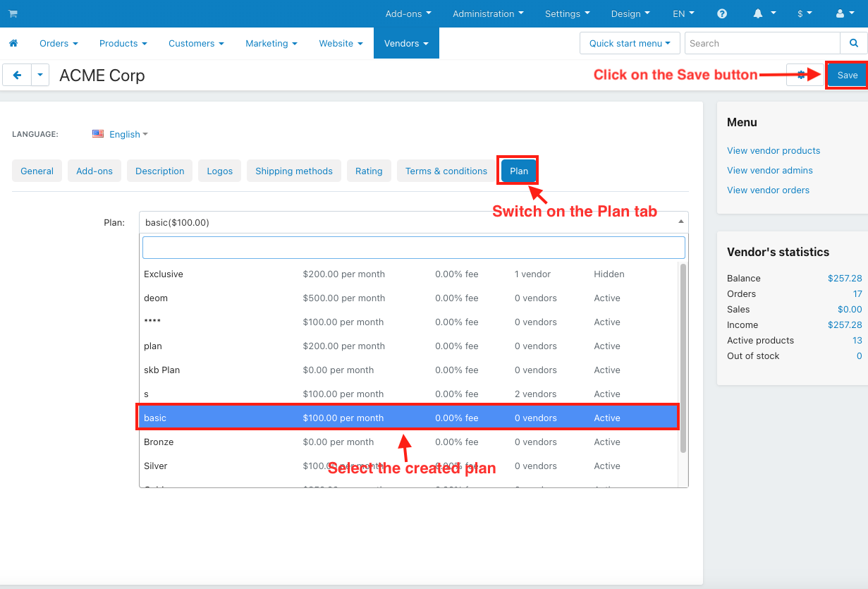This screenshot has height=589, width=868.
Task: Expand the Quick start menu dropdown
Action: tap(630, 44)
